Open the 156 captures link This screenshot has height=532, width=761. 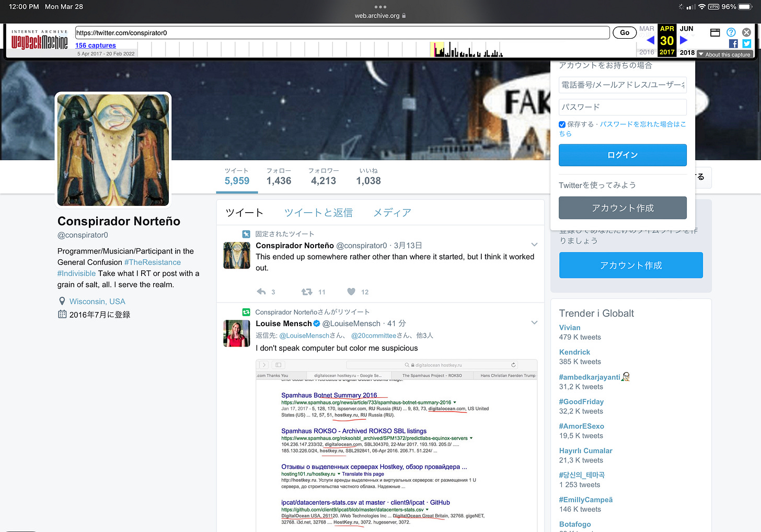pyautogui.click(x=96, y=45)
